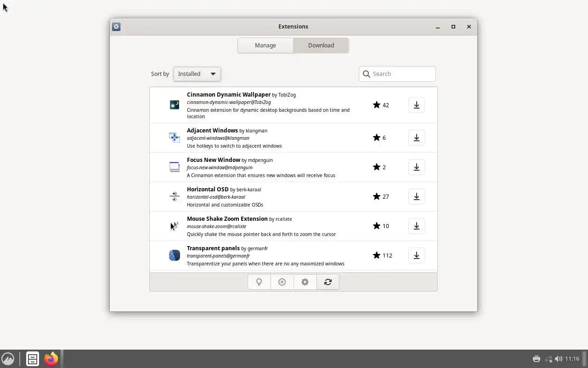
Task: Download the Horizontal OSD extension
Action: pos(416,196)
